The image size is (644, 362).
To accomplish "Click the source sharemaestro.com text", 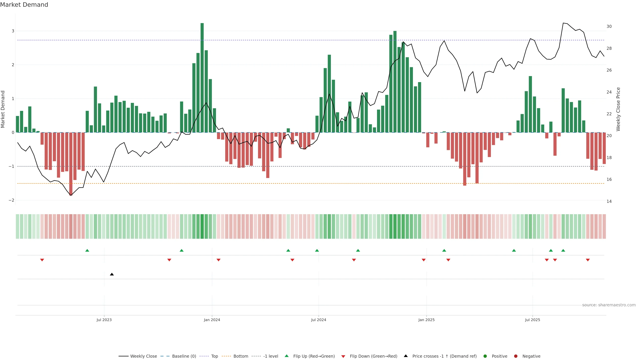I will click(x=609, y=305).
